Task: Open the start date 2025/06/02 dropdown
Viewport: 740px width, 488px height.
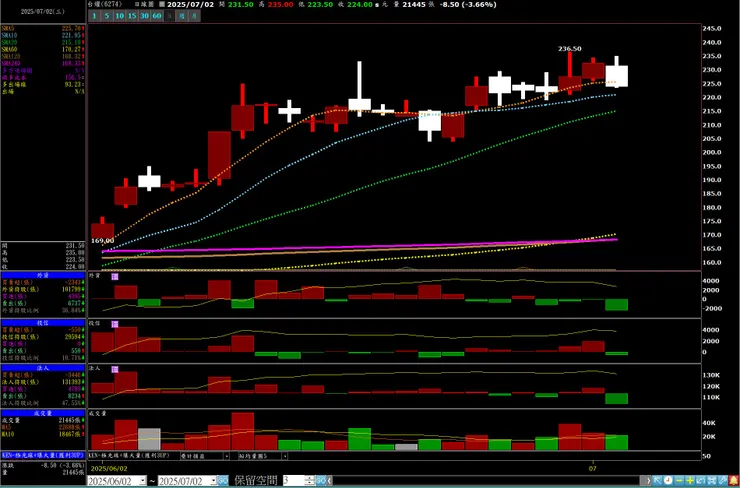Action: click(143, 481)
